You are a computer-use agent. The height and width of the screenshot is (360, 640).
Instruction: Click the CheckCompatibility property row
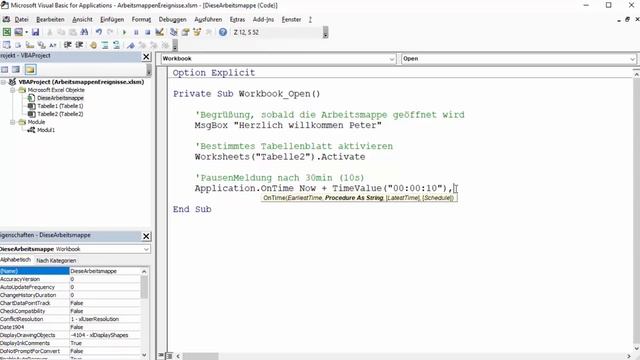[x=70, y=311]
